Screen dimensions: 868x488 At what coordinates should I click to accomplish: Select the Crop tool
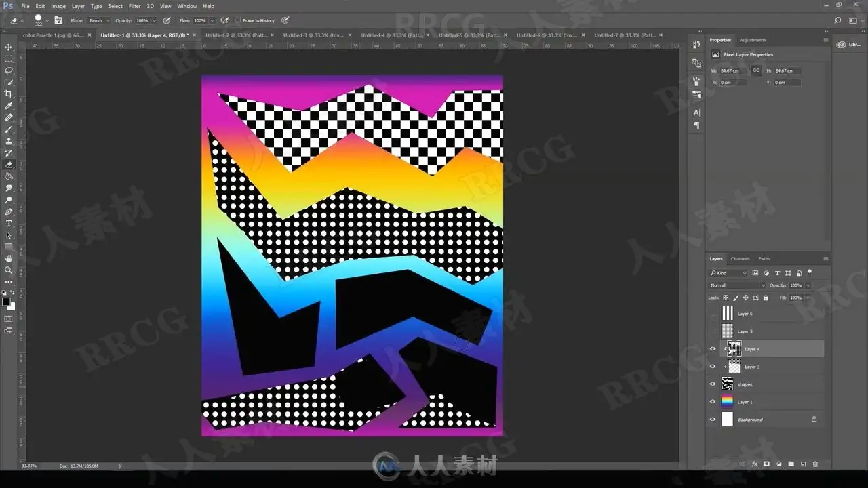[9, 94]
